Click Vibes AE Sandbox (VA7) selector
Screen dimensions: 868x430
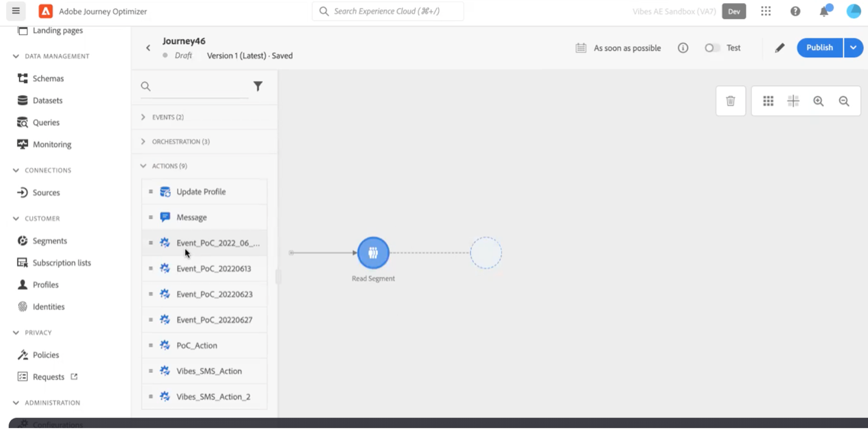pos(674,11)
